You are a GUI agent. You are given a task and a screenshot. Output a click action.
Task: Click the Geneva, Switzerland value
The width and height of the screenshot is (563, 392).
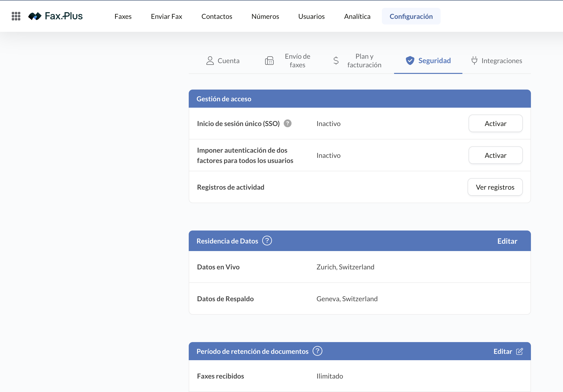point(347,299)
